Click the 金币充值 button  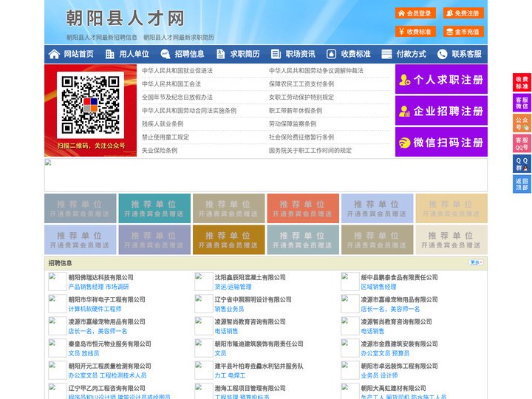463,32
